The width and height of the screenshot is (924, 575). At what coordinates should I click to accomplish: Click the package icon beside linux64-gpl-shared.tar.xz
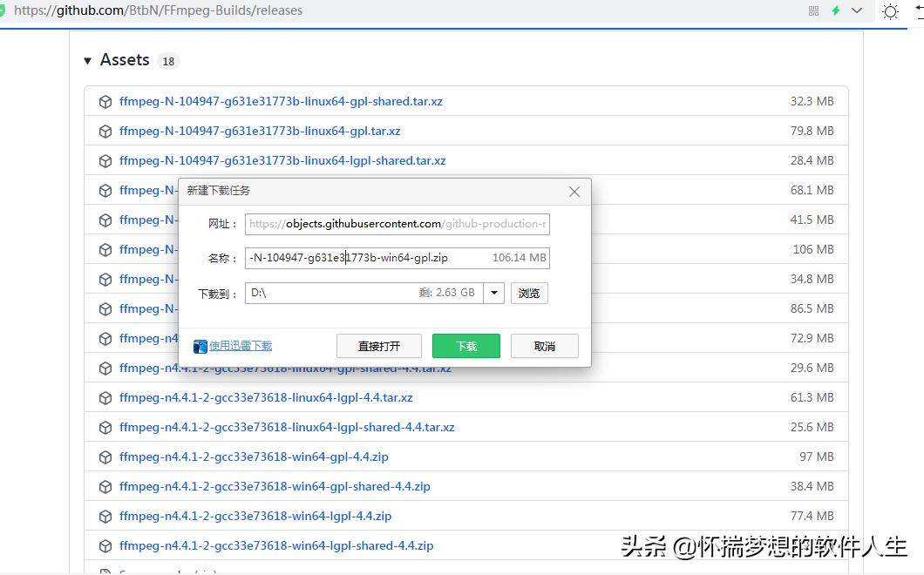click(x=105, y=101)
